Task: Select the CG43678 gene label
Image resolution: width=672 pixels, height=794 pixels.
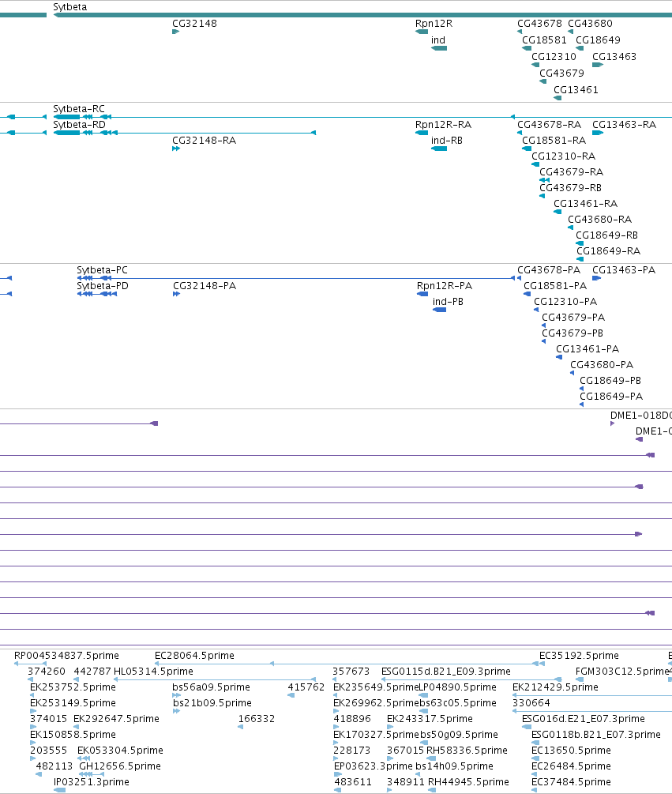Action: point(539,23)
